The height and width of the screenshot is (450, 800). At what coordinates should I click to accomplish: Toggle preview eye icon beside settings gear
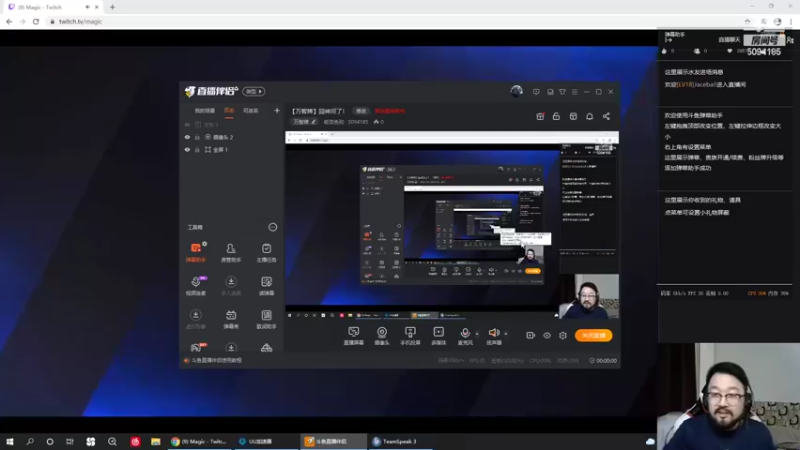click(x=546, y=335)
